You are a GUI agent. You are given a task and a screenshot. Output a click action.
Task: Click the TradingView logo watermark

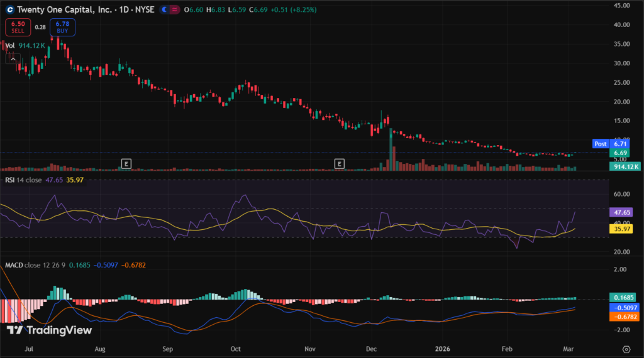pyautogui.click(x=50, y=330)
